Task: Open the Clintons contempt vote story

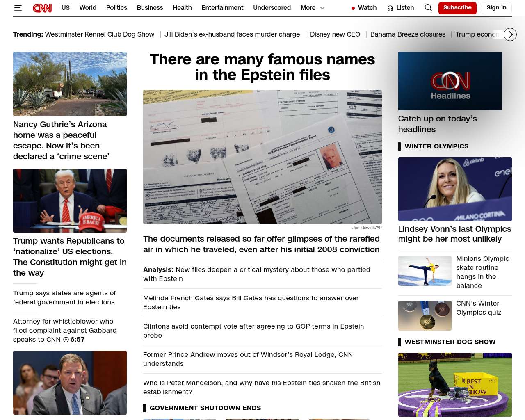Action: pyautogui.click(x=253, y=331)
